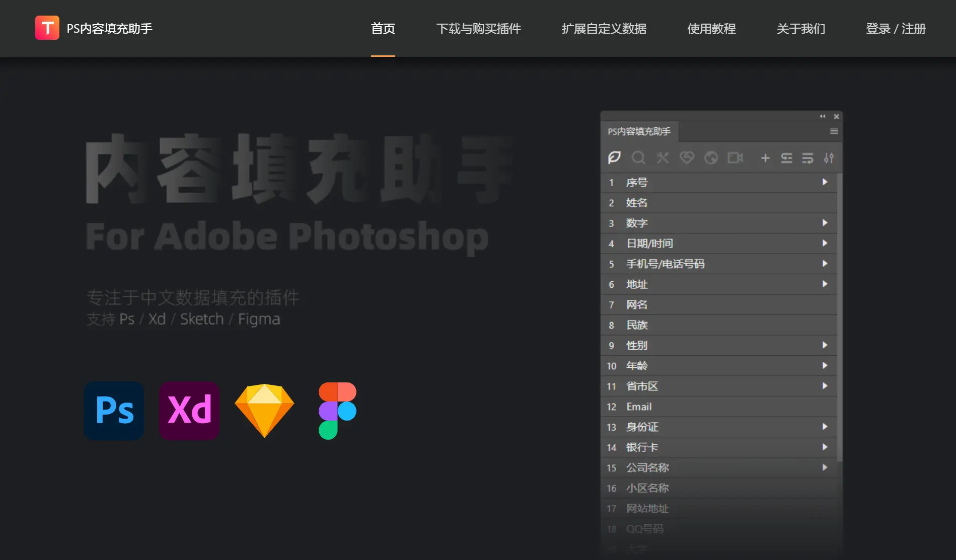This screenshot has height=560, width=956.
Task: Select the PS内容填充助手 panel tab
Action: click(639, 131)
